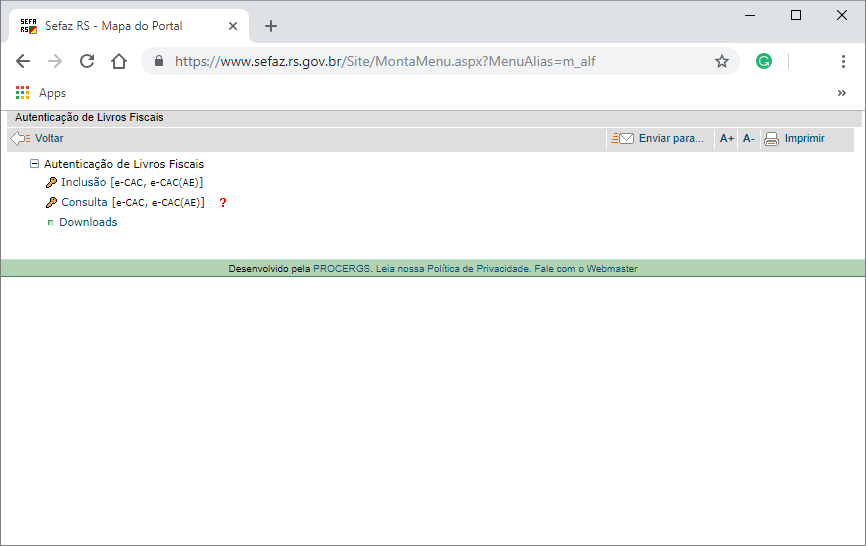
Task: Open the Chrome three-dot menu
Action: pyautogui.click(x=843, y=61)
